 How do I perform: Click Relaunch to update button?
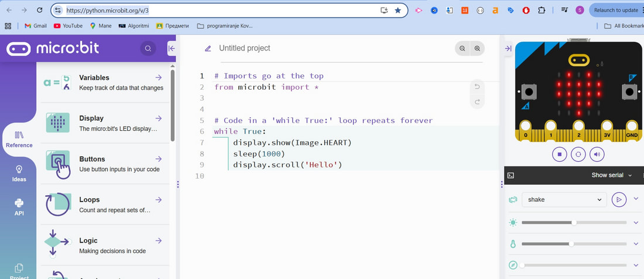(x=616, y=11)
